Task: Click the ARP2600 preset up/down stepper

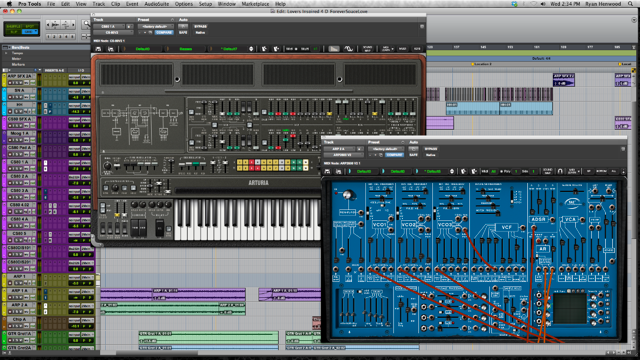Action: point(452,171)
